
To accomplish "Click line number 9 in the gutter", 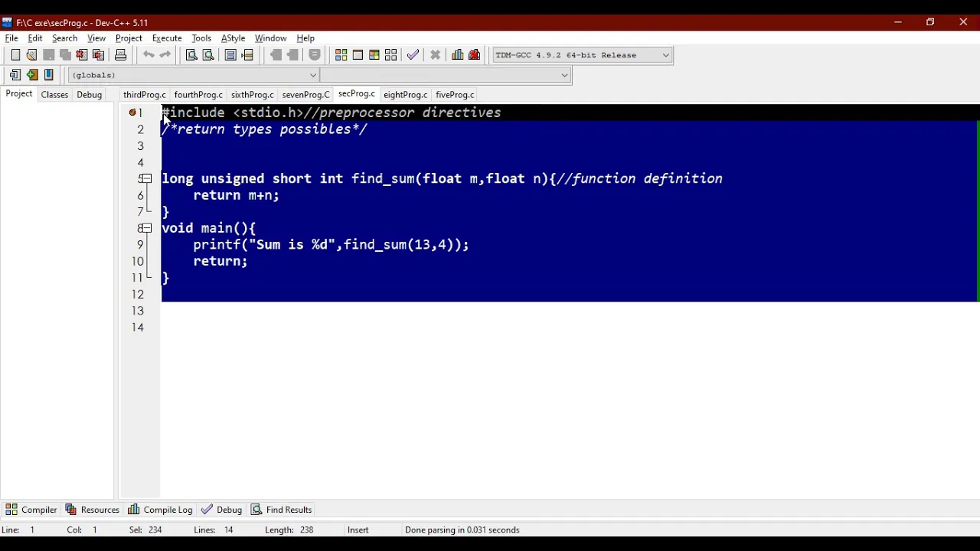I will 140,245.
